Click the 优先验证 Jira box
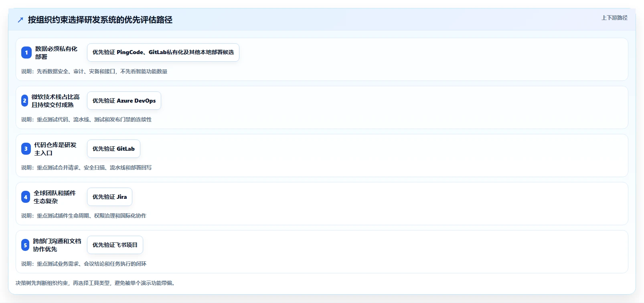Image resolution: width=644 pixels, height=303 pixels. tap(109, 197)
